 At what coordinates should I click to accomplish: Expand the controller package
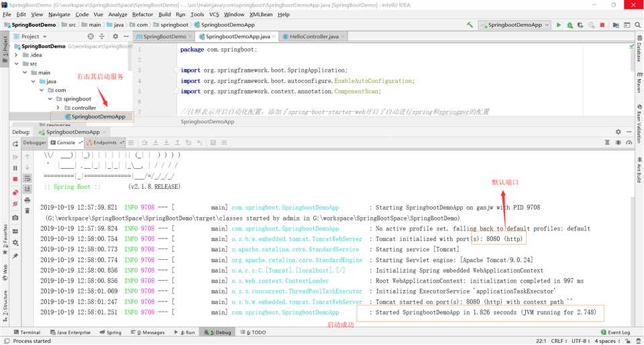58,107
